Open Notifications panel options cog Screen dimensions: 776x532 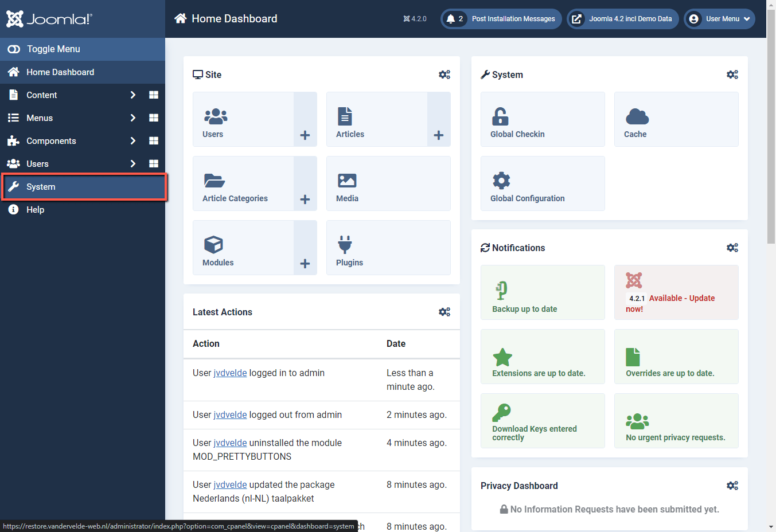[x=732, y=247]
